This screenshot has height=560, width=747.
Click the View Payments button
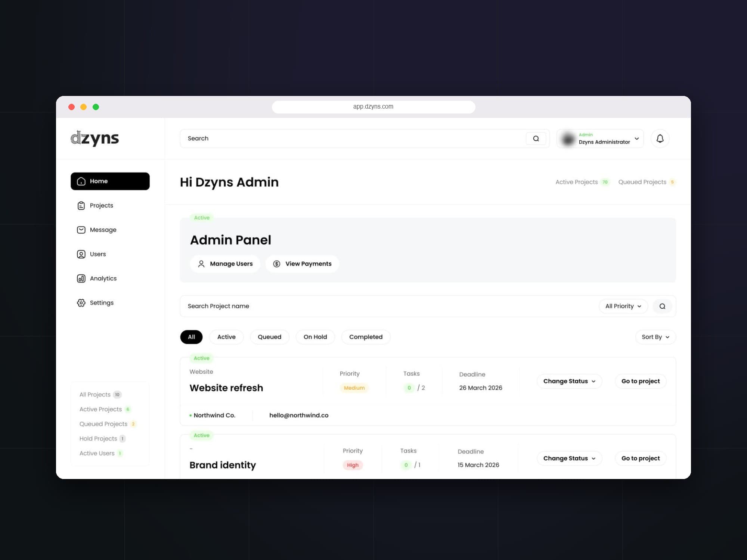[x=302, y=264]
